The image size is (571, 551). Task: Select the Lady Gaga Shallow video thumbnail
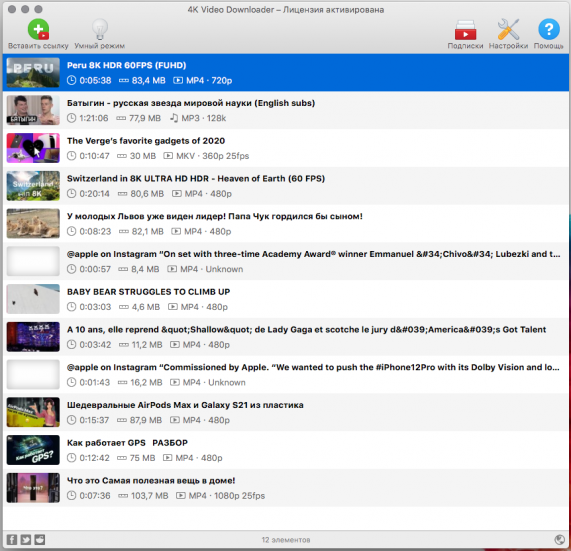pyautogui.click(x=33, y=337)
